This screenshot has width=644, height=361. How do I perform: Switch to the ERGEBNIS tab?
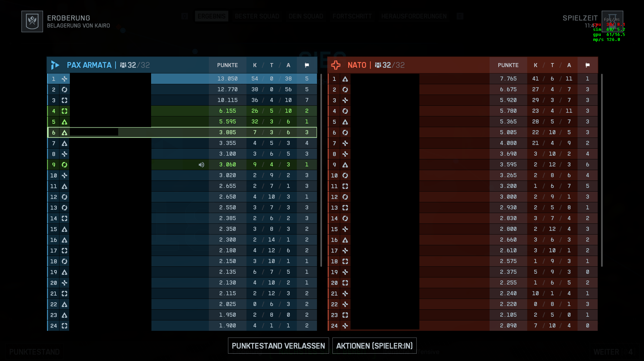pyautogui.click(x=212, y=16)
